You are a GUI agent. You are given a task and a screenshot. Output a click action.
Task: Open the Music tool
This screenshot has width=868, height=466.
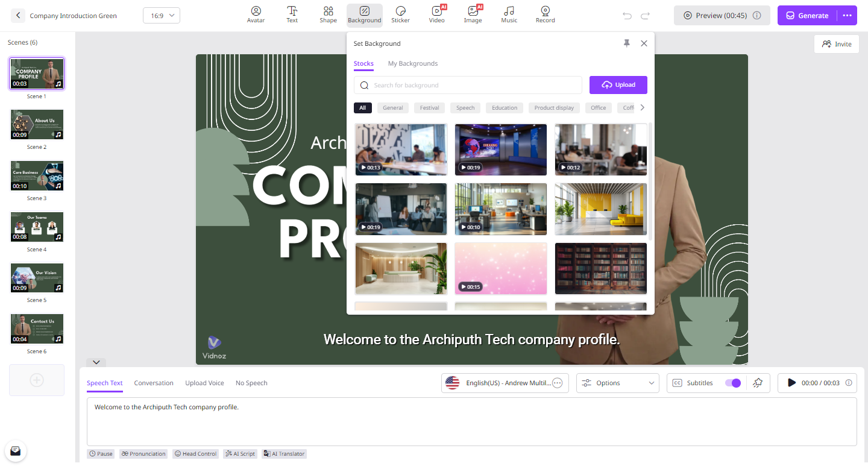point(509,15)
